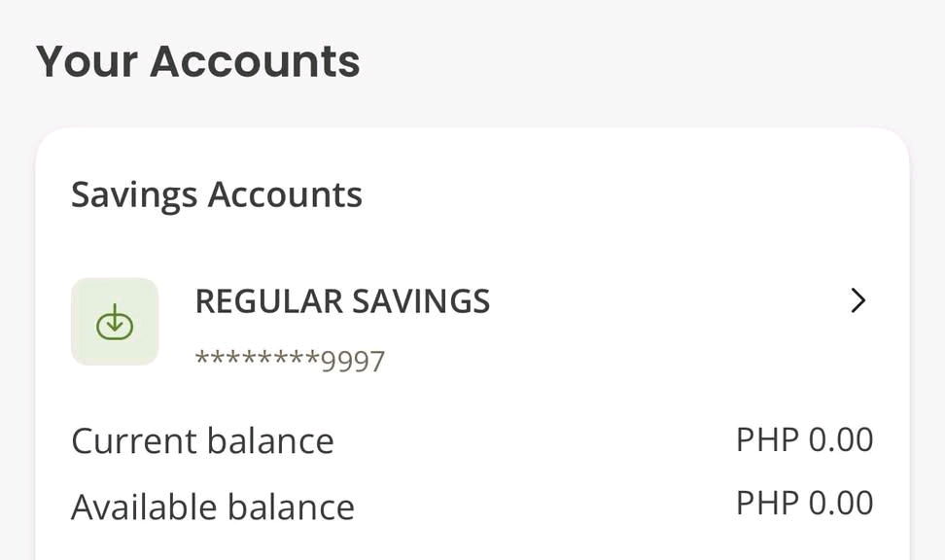
Task: Click the digits 9997 of the account number
Action: tap(353, 362)
